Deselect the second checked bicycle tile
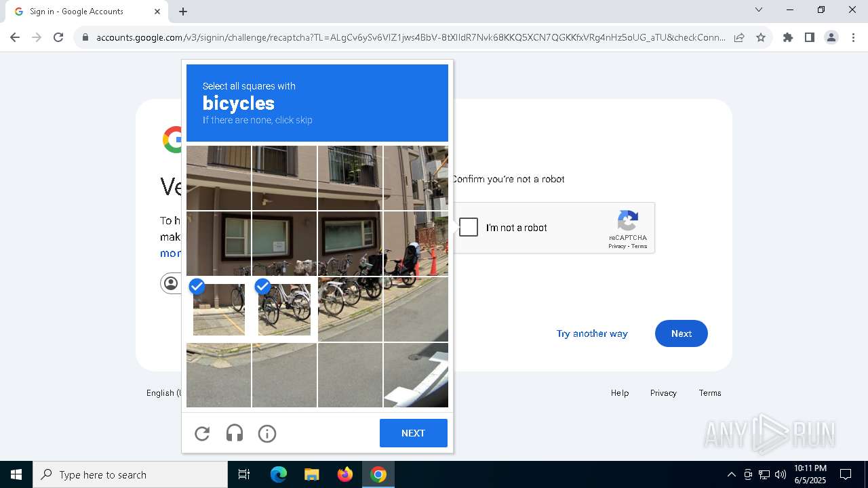868x488 pixels. pos(284,309)
